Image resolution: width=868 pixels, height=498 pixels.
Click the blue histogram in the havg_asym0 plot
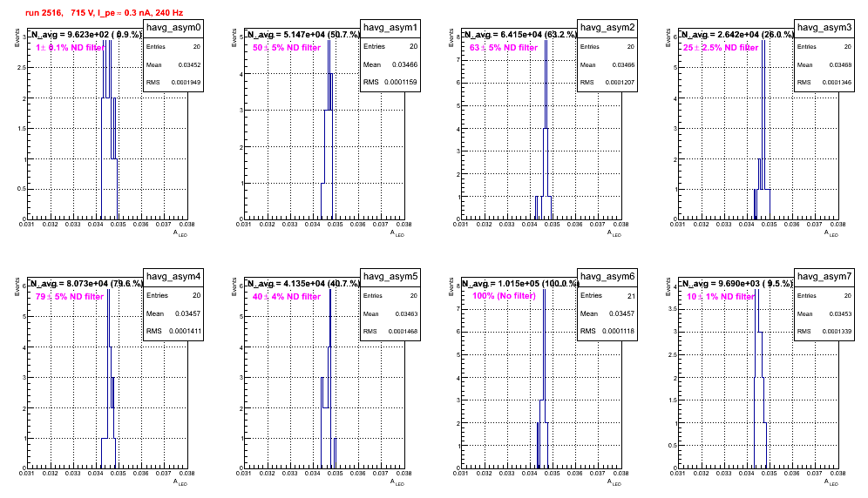pyautogui.click(x=109, y=128)
